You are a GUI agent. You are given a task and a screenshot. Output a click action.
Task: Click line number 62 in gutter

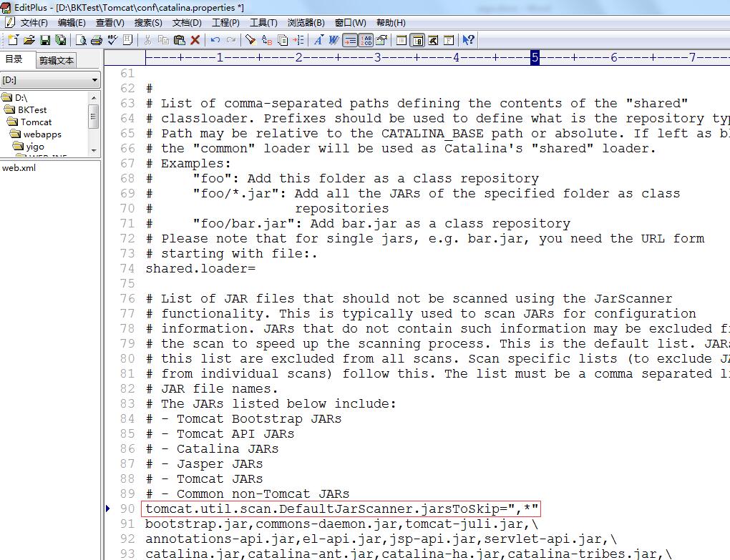tap(127, 89)
